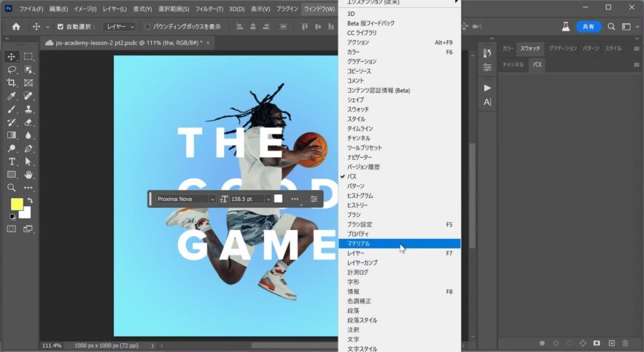Click the white background color swatch
Viewport: 644px width, 352px height.
26,213
